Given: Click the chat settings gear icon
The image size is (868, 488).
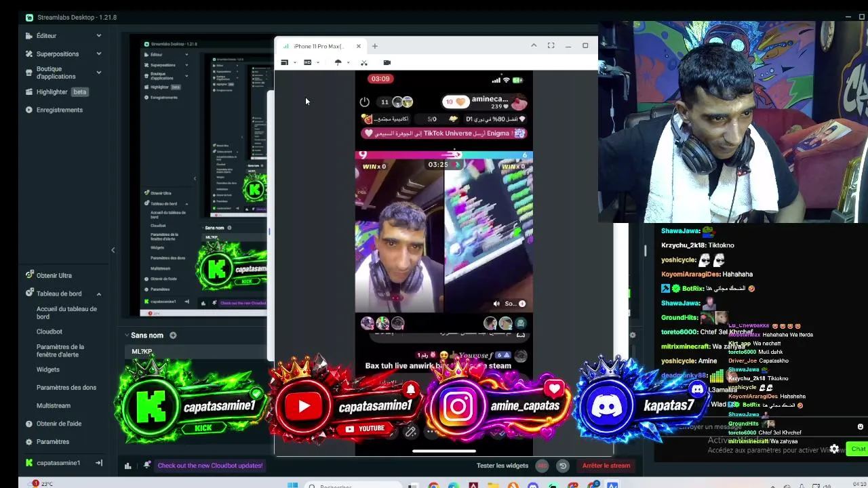Looking at the screenshot, I should click(x=835, y=449).
